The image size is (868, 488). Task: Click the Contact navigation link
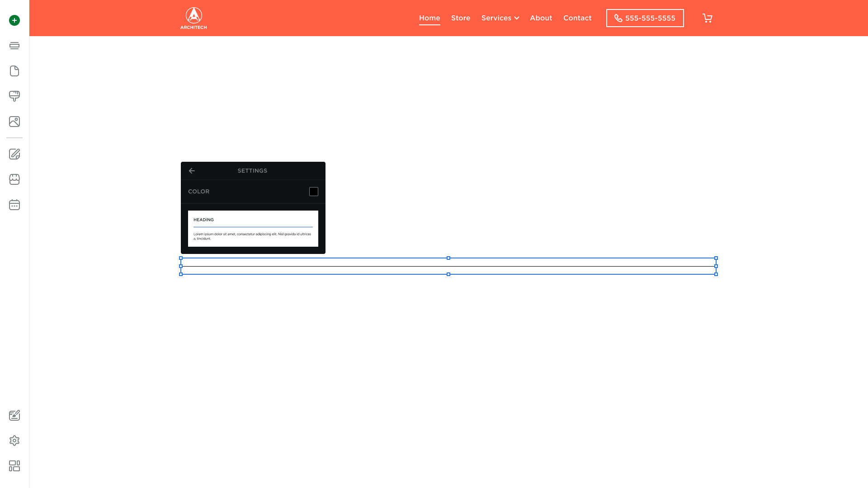pos(577,18)
